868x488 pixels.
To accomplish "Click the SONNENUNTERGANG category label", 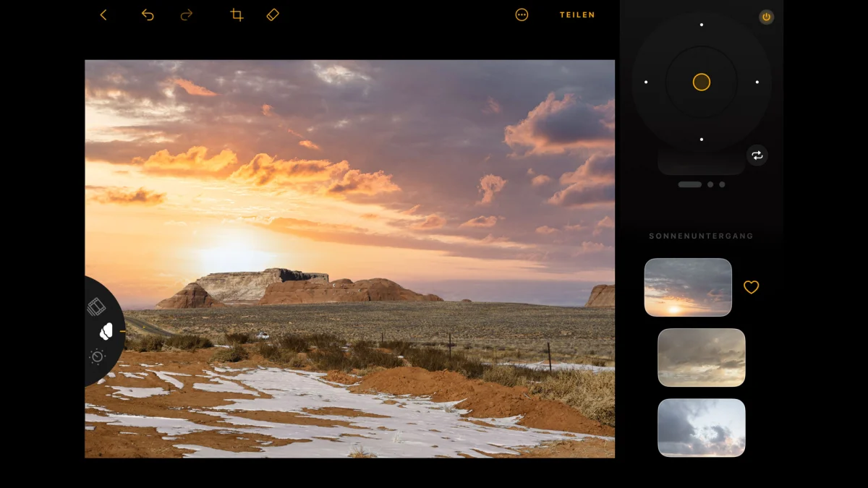I will tap(701, 236).
